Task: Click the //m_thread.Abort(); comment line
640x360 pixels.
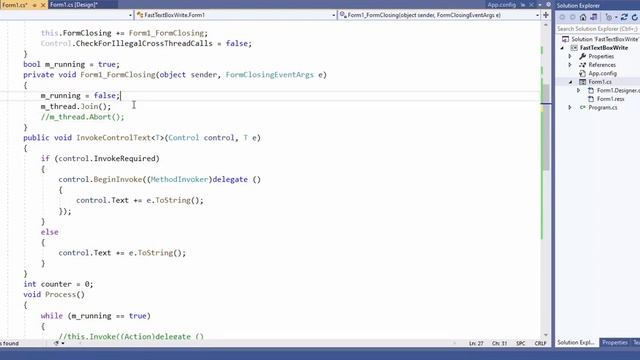Action: 82,117
